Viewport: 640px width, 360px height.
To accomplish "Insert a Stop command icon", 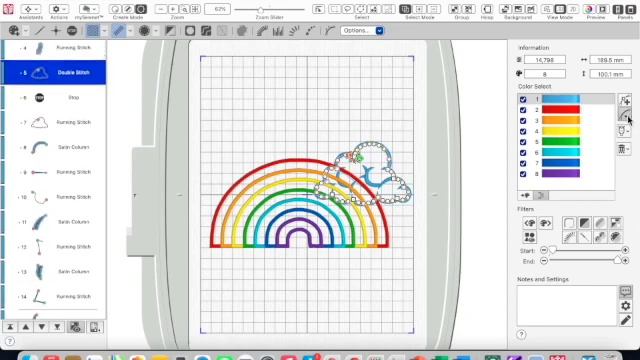I will click(72, 31).
